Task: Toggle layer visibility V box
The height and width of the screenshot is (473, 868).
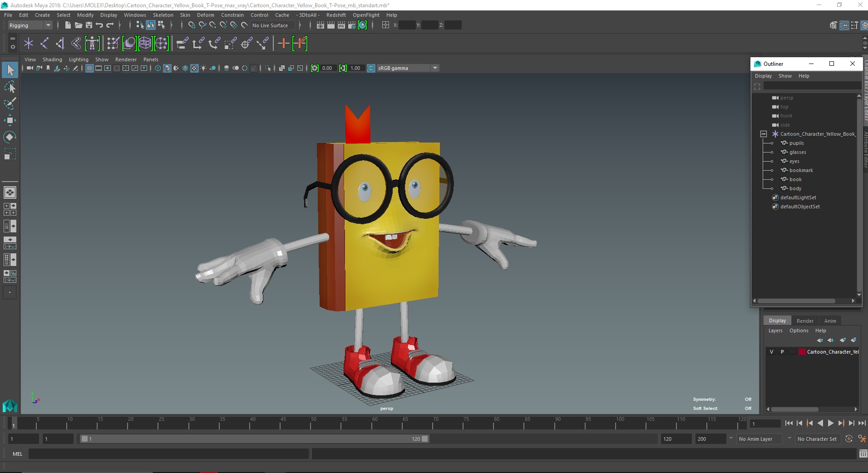Action: [771, 352]
